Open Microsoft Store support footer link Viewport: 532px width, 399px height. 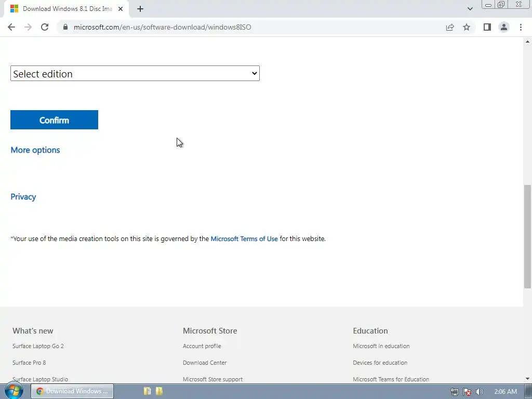(x=212, y=379)
